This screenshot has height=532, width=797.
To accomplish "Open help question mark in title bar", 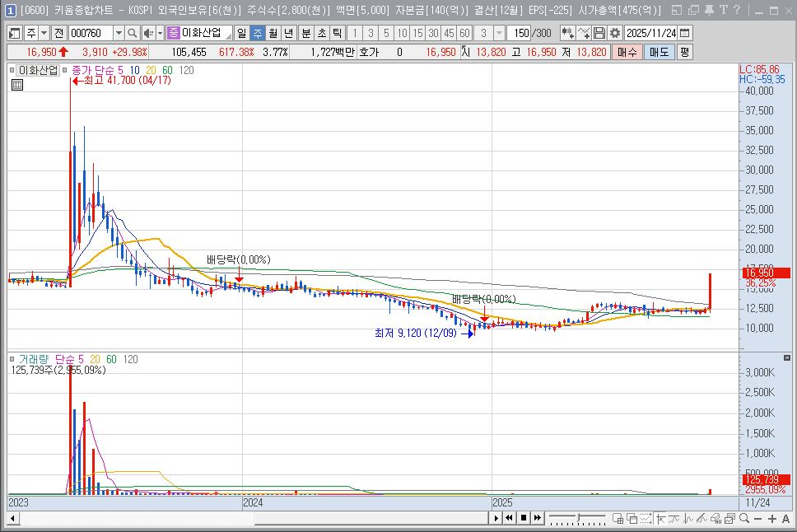I will (737, 10).
